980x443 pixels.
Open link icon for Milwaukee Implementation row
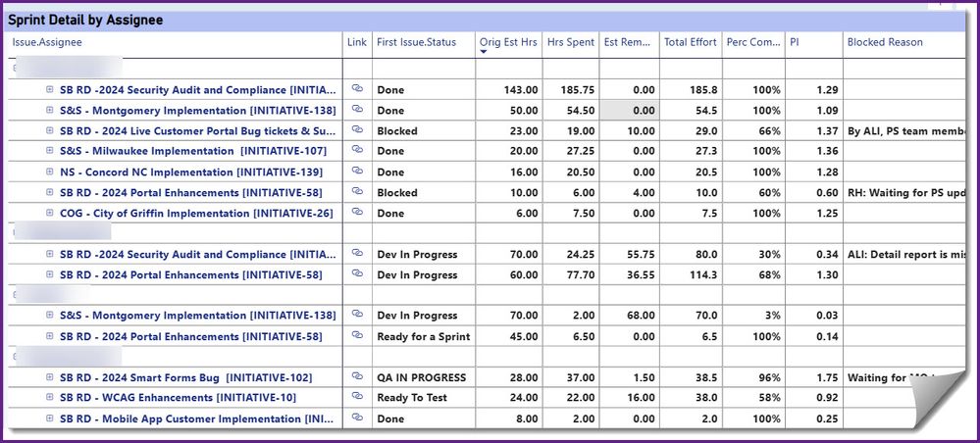click(357, 149)
